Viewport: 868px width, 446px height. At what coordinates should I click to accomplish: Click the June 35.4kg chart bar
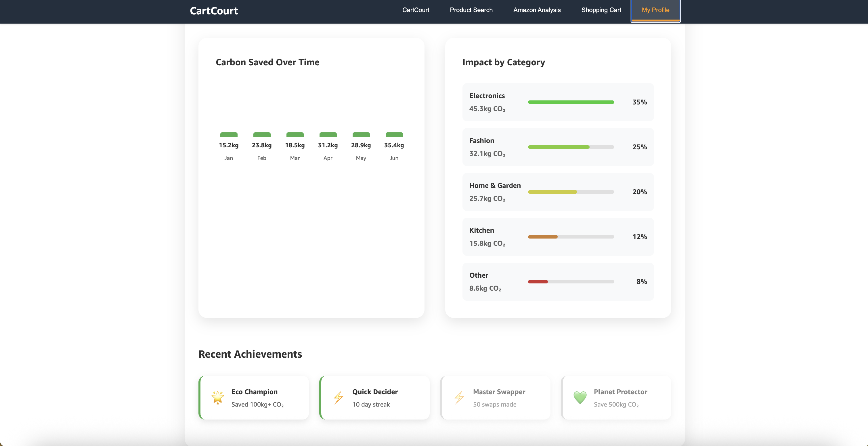pyautogui.click(x=394, y=134)
